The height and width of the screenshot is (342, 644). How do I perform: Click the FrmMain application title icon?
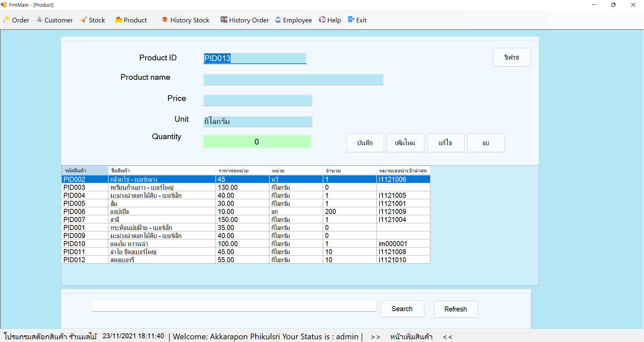[4, 5]
